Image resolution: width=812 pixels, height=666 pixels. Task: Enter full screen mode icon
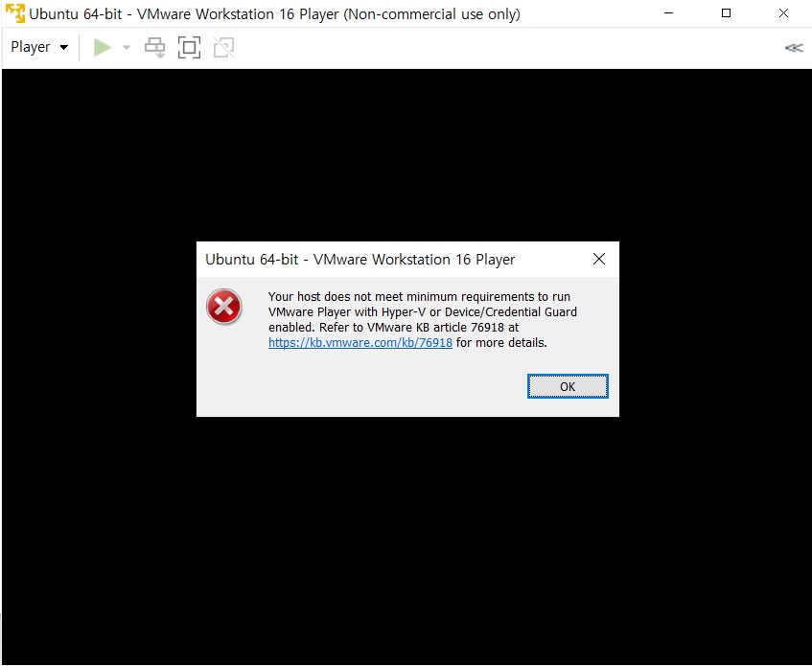coord(190,48)
